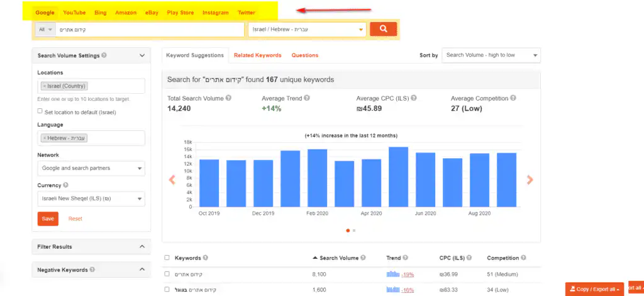Click help icon next to Average CPC (ILS)
This screenshot has height=296, width=644.
(x=414, y=98)
